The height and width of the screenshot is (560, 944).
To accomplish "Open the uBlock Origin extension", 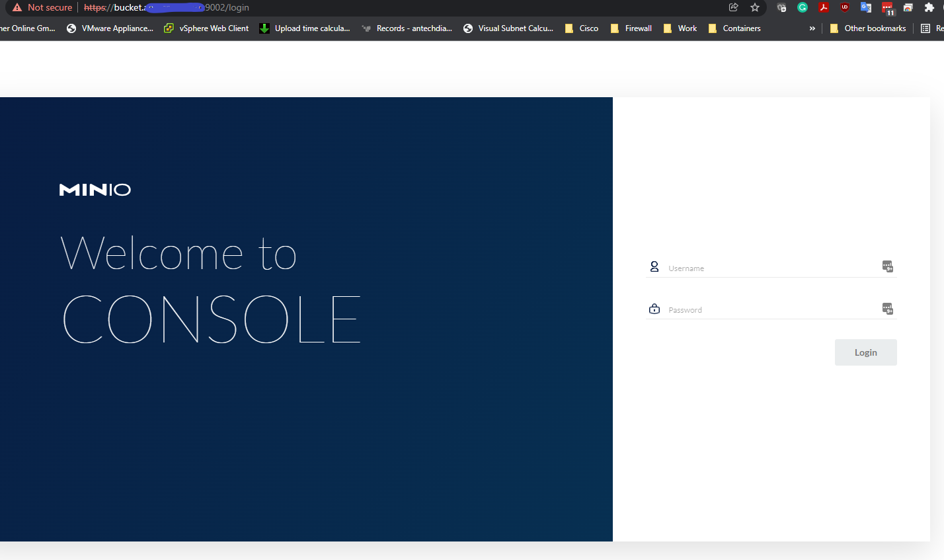I will [845, 7].
